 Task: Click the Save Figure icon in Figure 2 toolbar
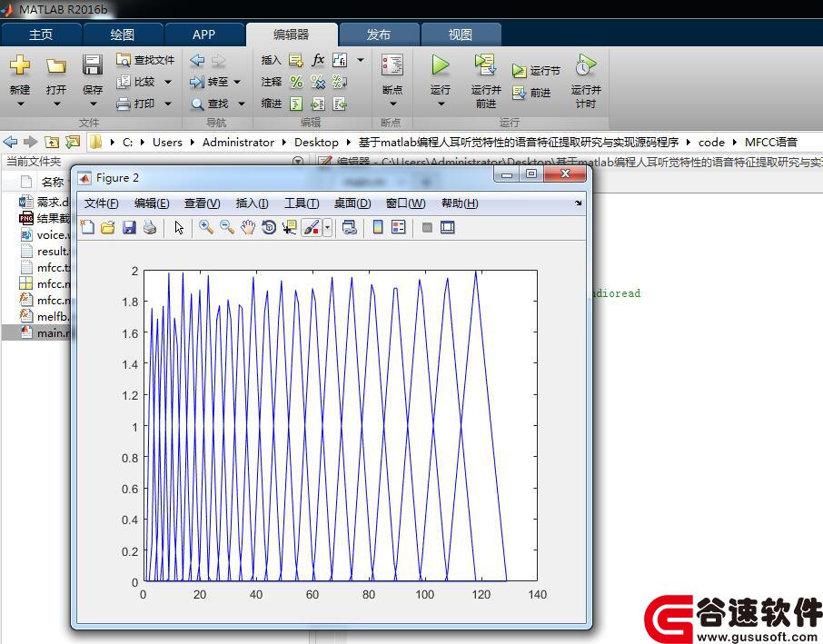click(x=129, y=227)
